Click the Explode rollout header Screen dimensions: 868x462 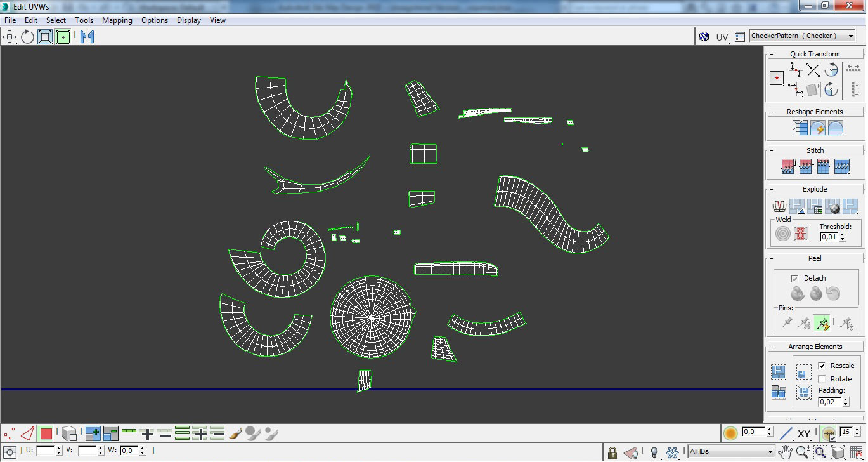click(x=815, y=189)
